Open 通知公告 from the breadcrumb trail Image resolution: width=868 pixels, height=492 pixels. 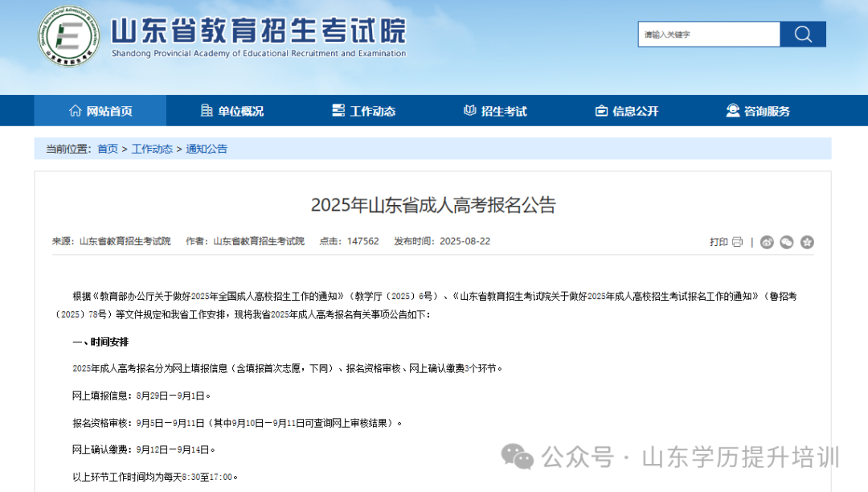pos(207,149)
